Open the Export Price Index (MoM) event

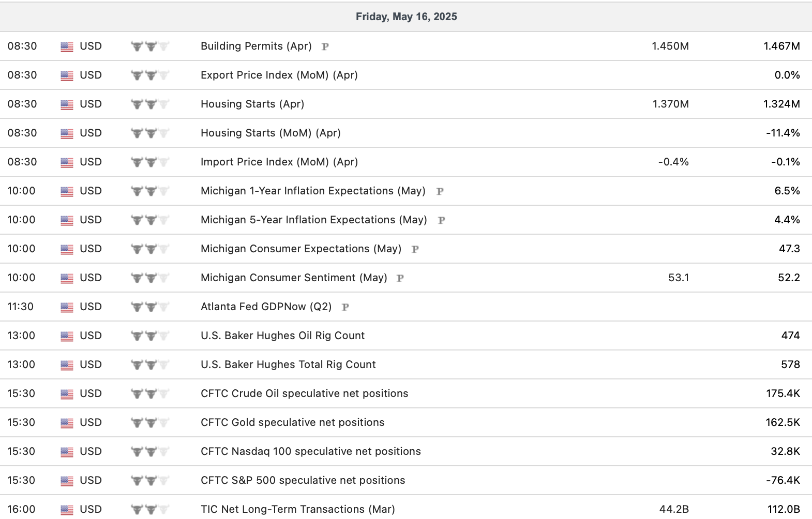coord(279,75)
